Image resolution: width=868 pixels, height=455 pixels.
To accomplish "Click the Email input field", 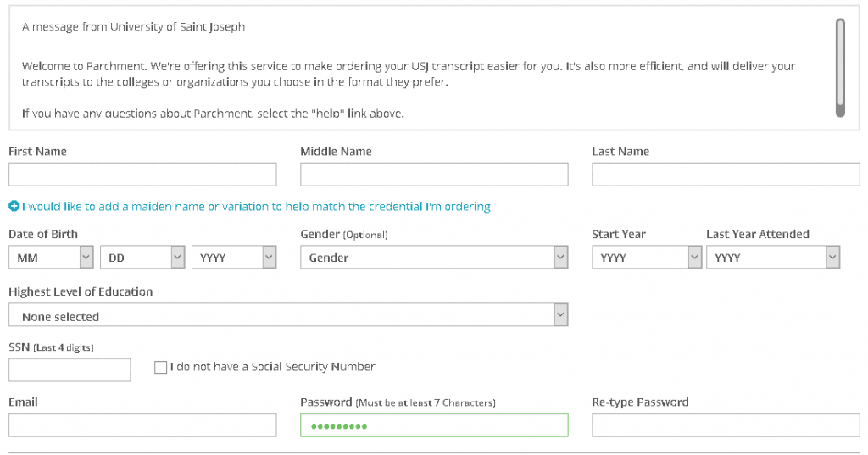I will (x=142, y=425).
